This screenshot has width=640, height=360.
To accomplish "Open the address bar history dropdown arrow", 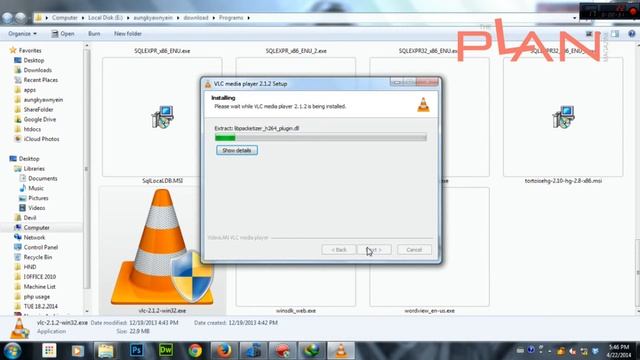I will pos(575,18).
